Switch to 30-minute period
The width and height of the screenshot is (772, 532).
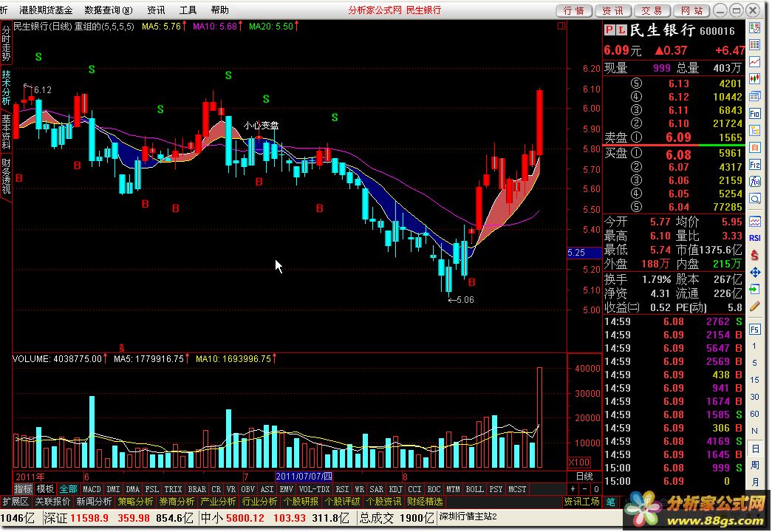(755, 397)
